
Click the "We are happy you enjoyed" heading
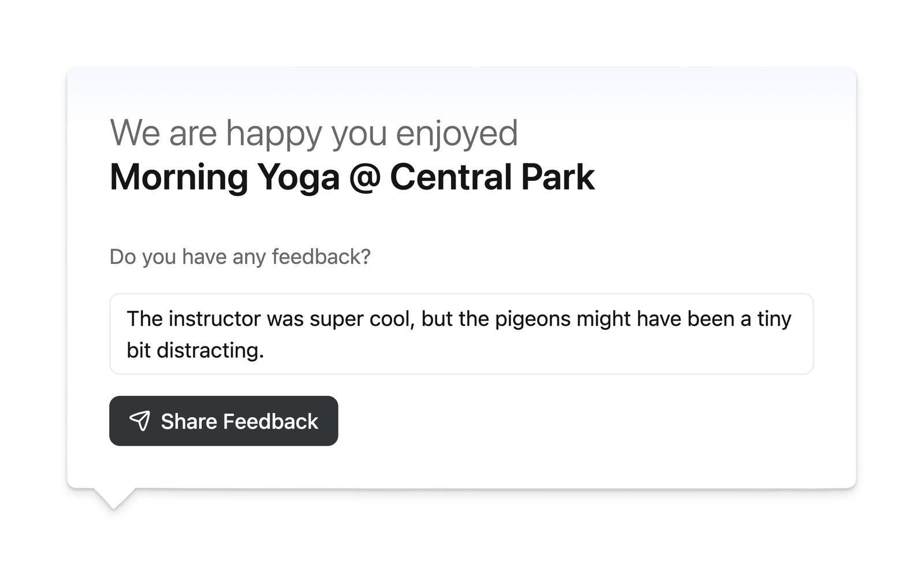click(314, 133)
